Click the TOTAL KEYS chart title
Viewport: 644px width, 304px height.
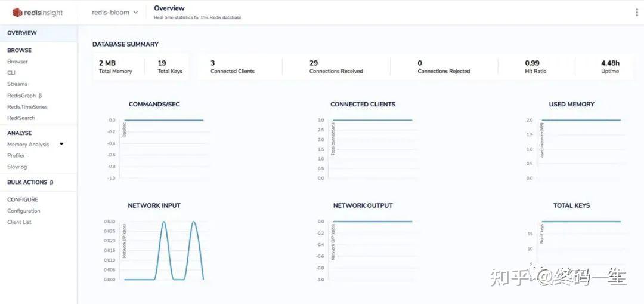(571, 205)
